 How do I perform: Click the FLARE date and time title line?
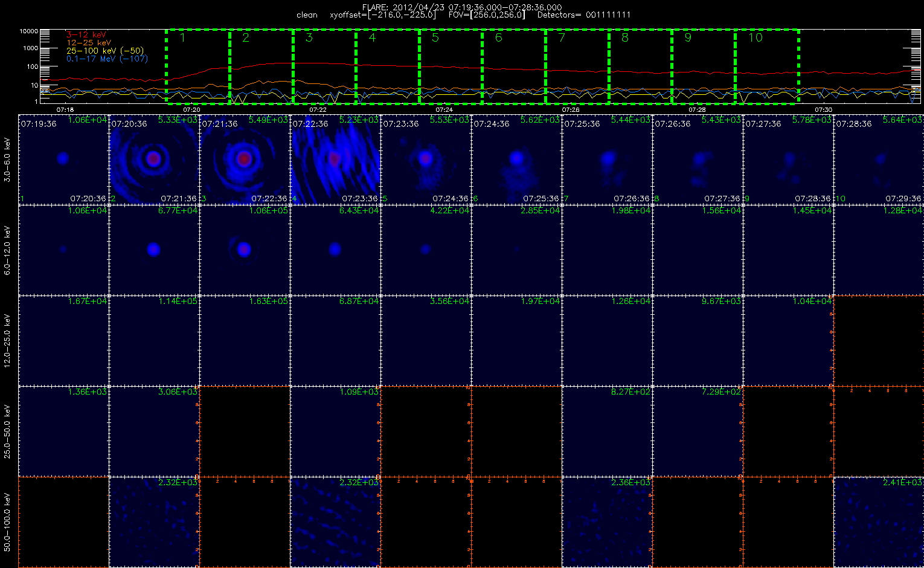(461, 7)
